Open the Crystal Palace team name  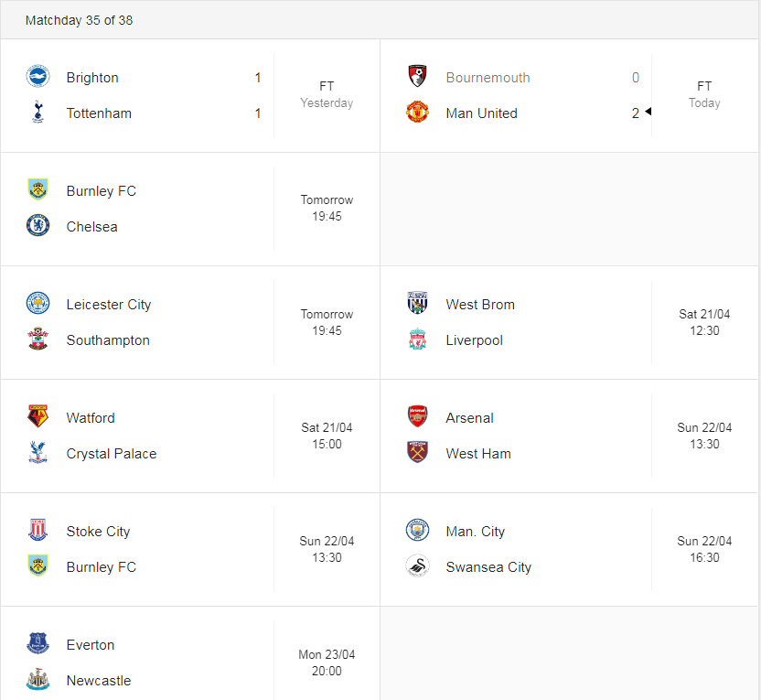click(x=112, y=454)
